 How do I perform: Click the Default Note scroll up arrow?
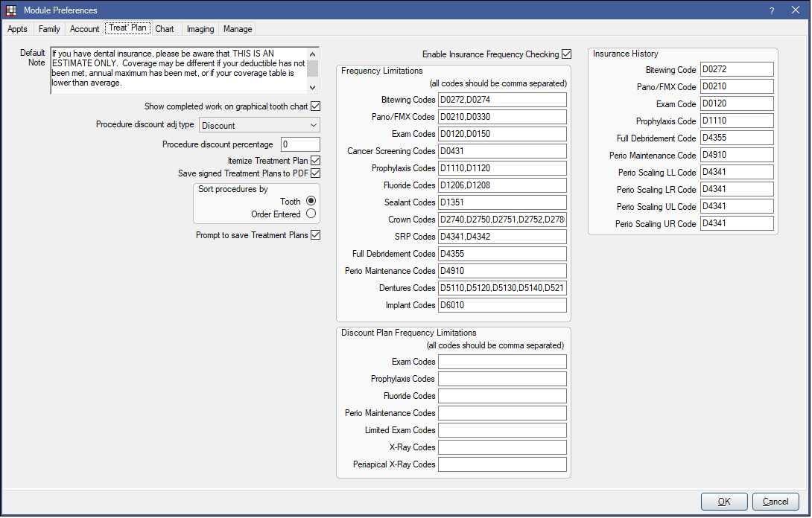click(312, 54)
